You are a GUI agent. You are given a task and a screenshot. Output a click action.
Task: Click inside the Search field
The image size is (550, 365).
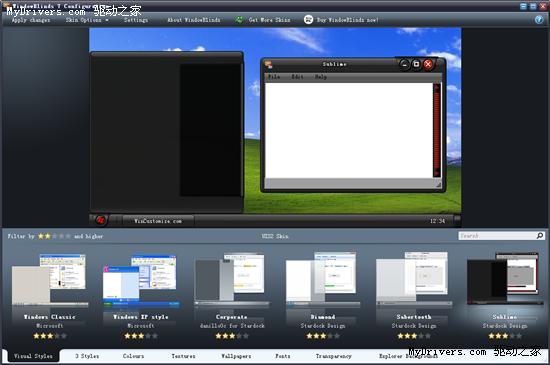click(497, 236)
